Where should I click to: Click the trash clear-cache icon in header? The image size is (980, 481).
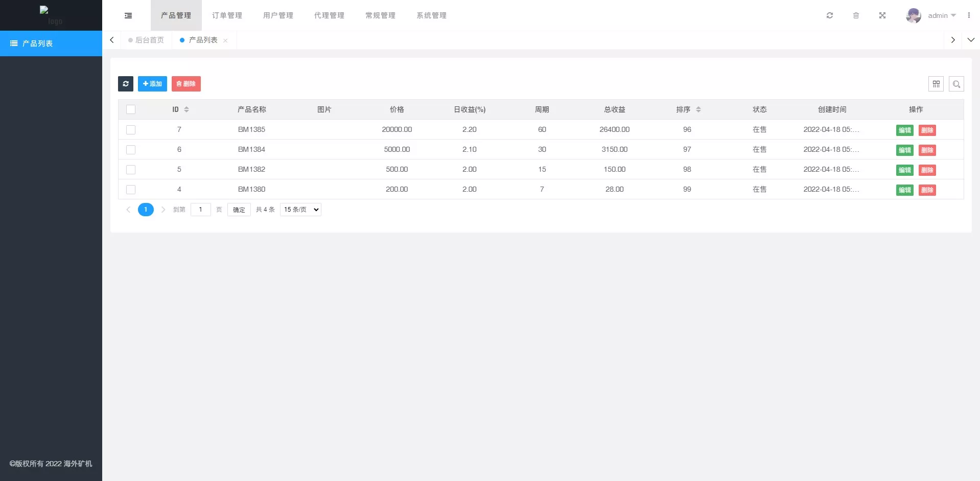point(856,16)
